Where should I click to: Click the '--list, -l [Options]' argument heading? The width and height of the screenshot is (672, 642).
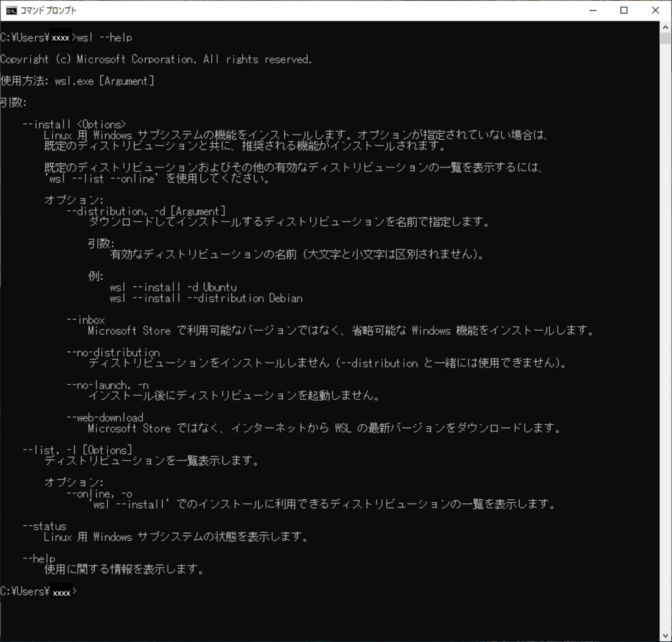(x=77, y=450)
